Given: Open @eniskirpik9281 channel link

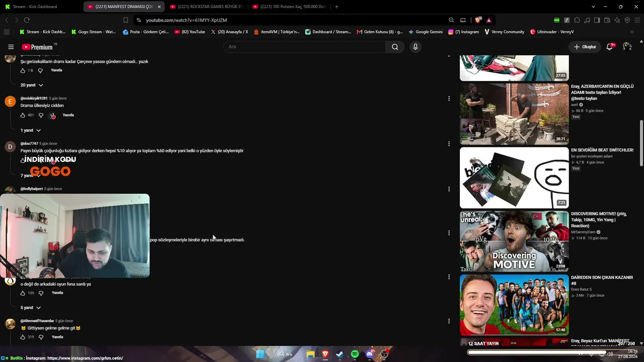Looking at the screenshot, I should 34,99.
